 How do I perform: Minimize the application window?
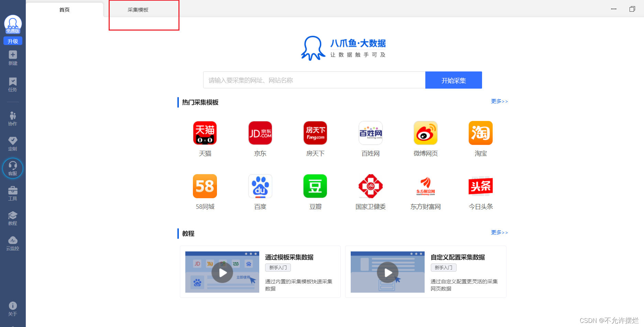pos(614,9)
